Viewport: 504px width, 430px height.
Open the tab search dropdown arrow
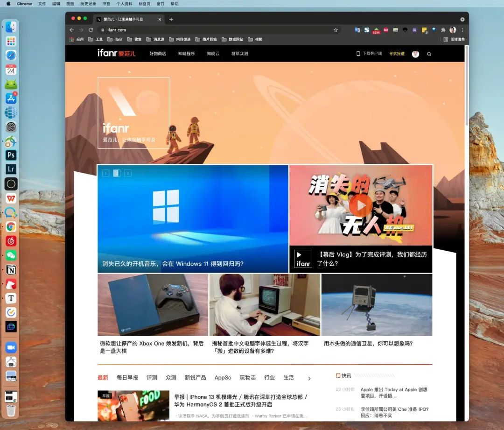coord(462,19)
